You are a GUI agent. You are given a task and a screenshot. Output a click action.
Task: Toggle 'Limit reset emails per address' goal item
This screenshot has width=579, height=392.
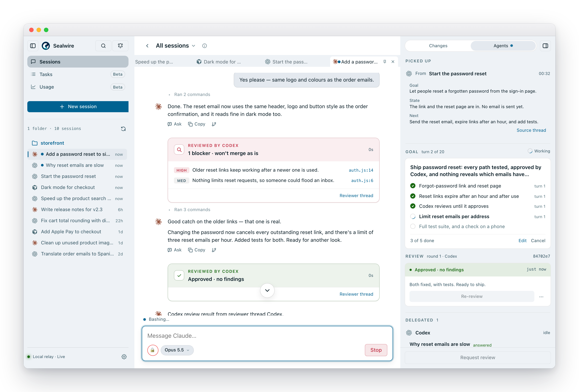click(x=413, y=217)
